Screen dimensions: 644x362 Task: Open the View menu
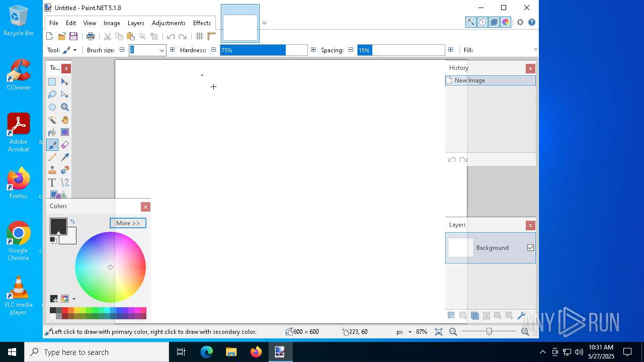90,23
